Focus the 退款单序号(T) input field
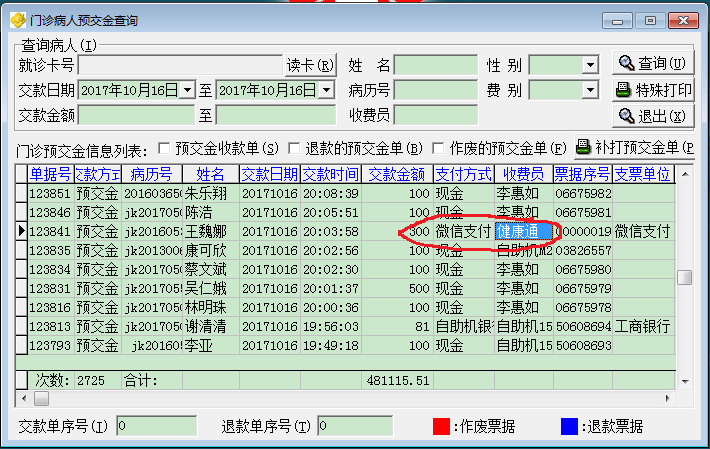The width and height of the screenshot is (710, 449). click(355, 426)
